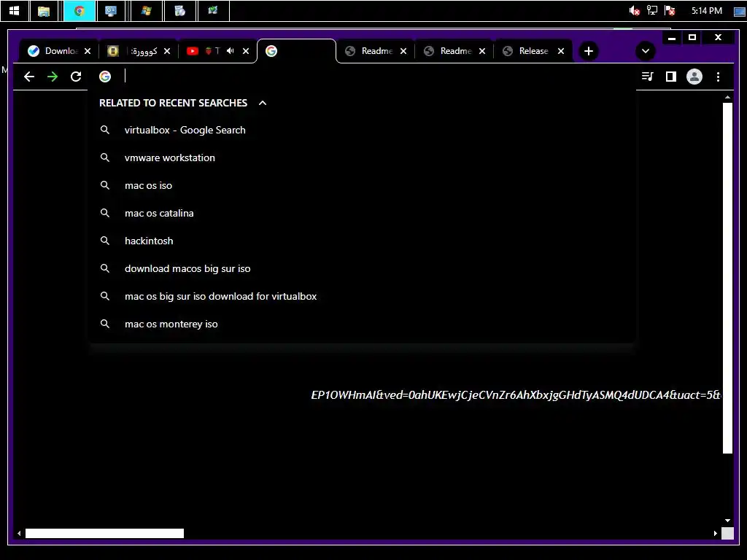Click the show desktop tray icon
This screenshot has height=560, width=747.
tap(740, 12)
